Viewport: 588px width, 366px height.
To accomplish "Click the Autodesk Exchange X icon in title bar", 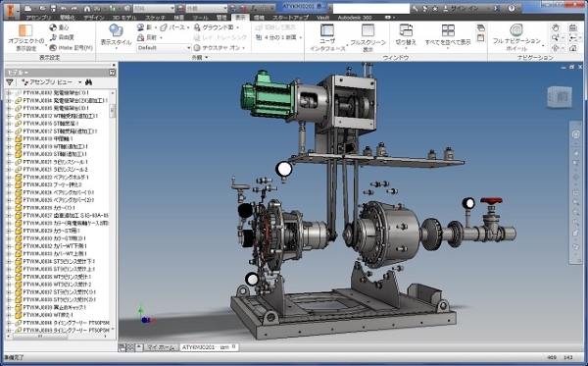I will (x=496, y=8).
